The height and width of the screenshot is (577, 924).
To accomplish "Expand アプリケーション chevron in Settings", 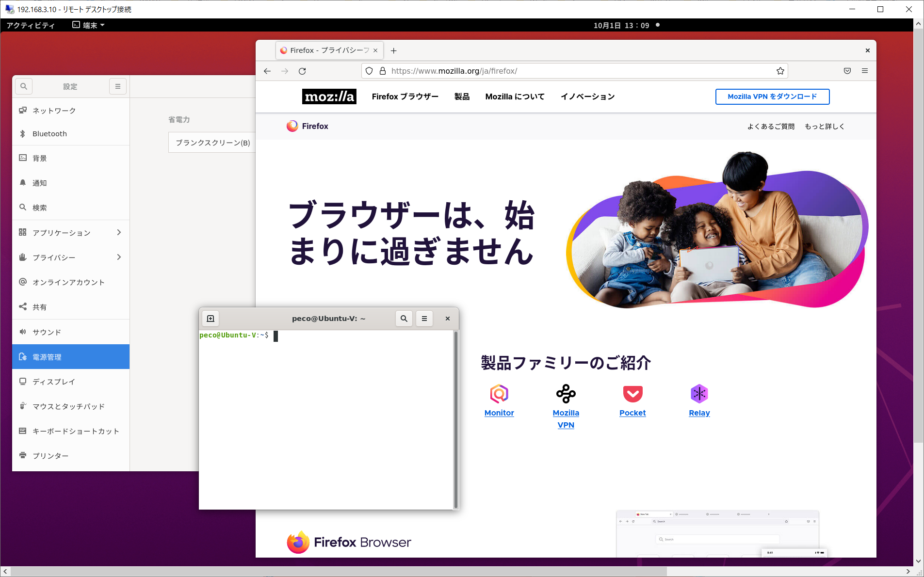I will (119, 233).
